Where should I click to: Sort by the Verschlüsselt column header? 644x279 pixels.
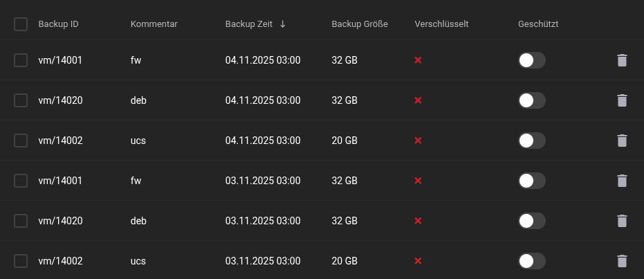441,24
